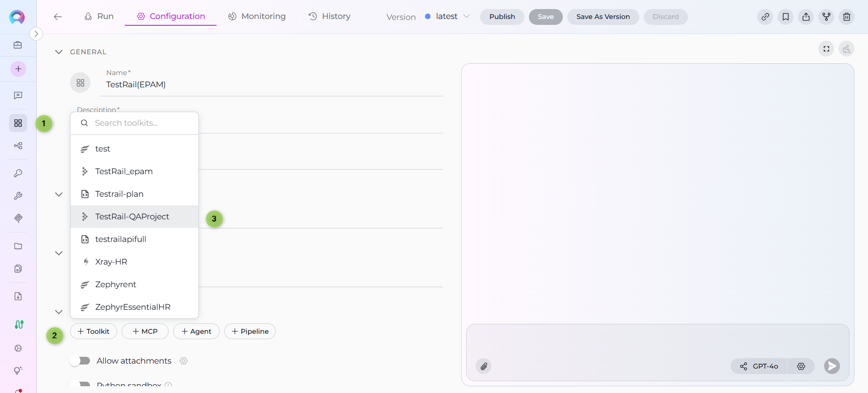Collapse the GENERAL section
This screenshot has width=868, height=393.
59,52
